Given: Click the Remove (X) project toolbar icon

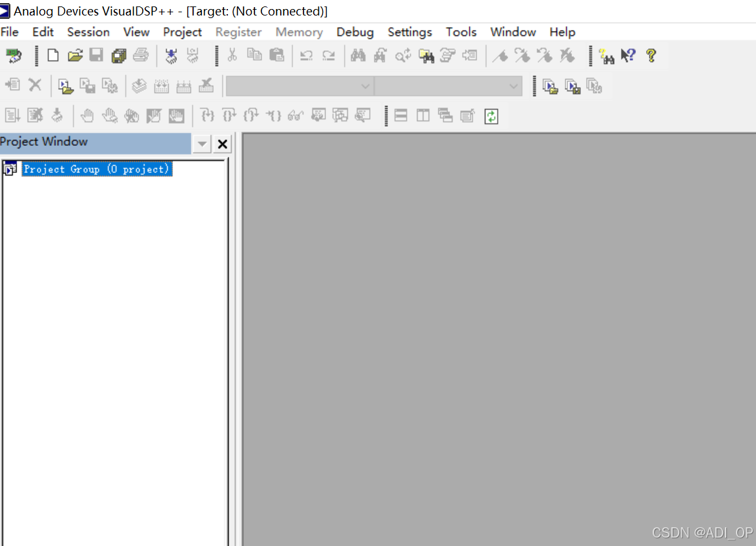Looking at the screenshot, I should (36, 85).
